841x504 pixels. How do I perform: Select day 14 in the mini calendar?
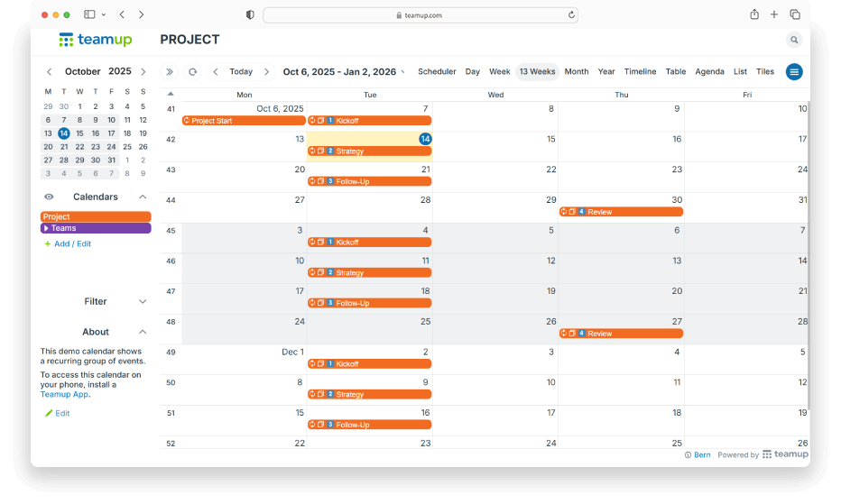(64, 133)
